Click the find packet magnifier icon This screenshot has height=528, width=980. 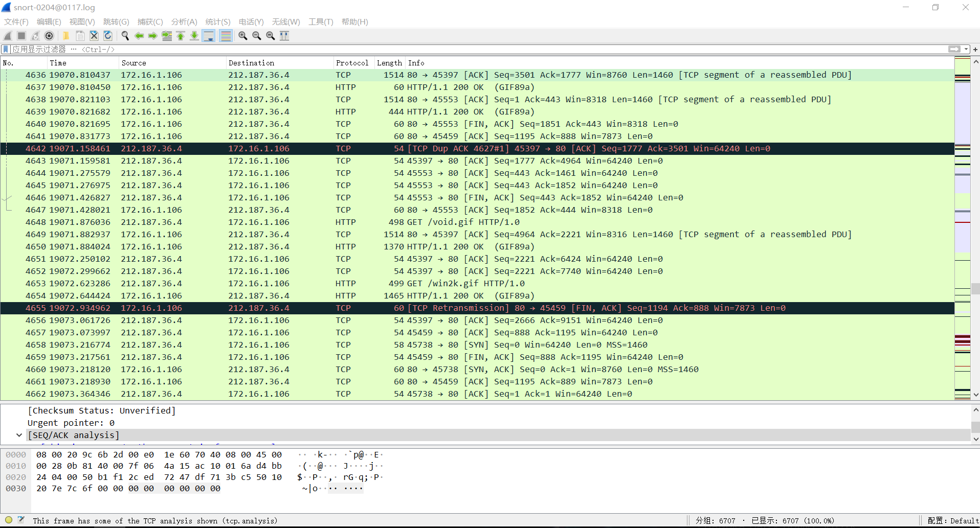click(x=125, y=36)
